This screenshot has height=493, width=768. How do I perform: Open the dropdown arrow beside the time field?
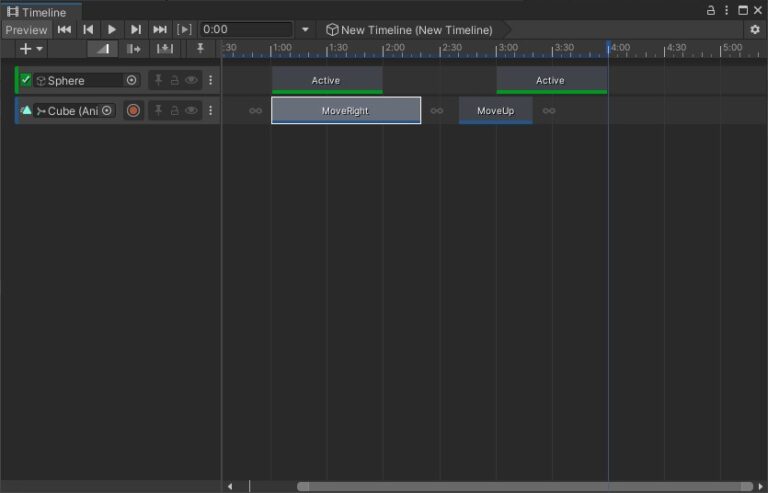coord(306,30)
